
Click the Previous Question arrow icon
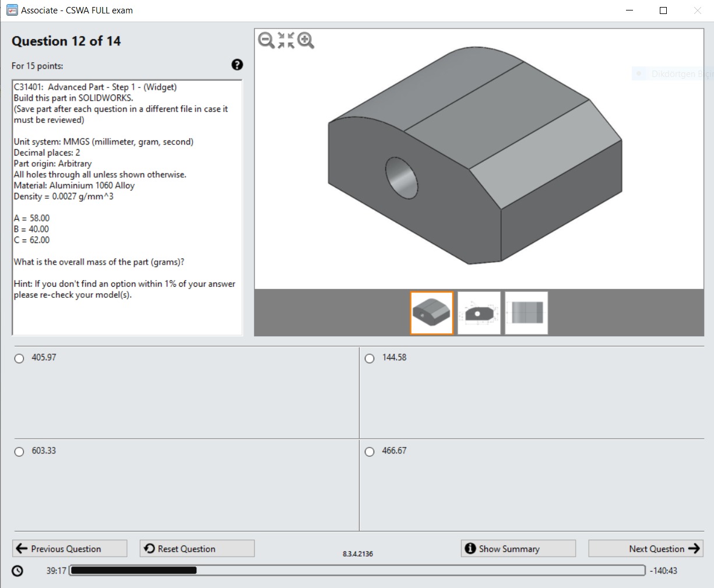coord(22,548)
